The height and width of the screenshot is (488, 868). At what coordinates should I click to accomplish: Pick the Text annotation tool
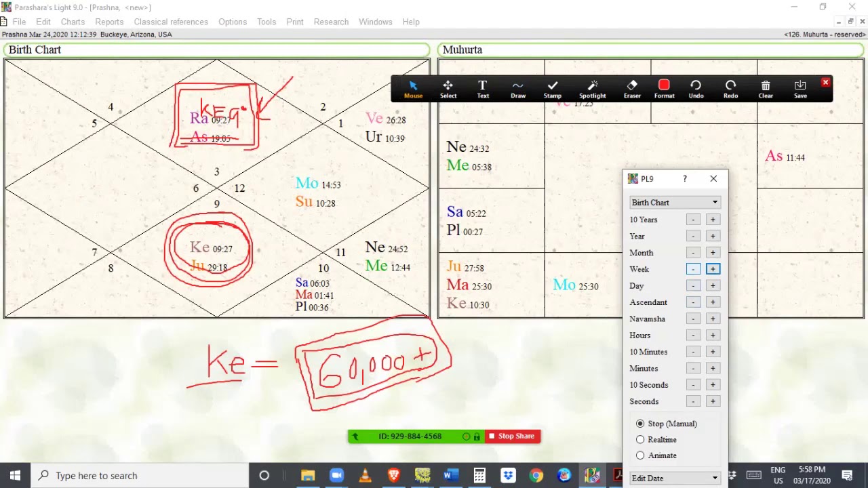pyautogui.click(x=483, y=89)
